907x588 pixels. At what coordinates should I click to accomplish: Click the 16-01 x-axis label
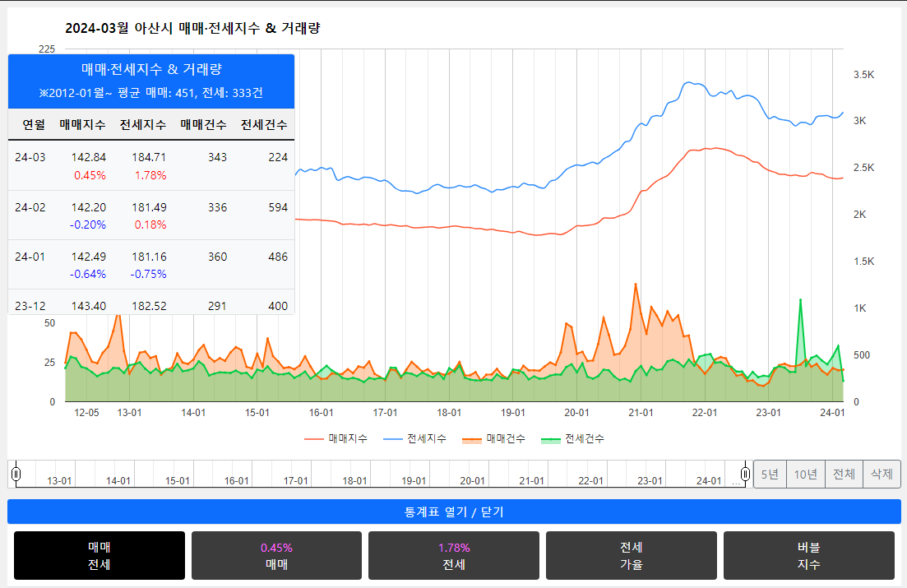click(321, 413)
